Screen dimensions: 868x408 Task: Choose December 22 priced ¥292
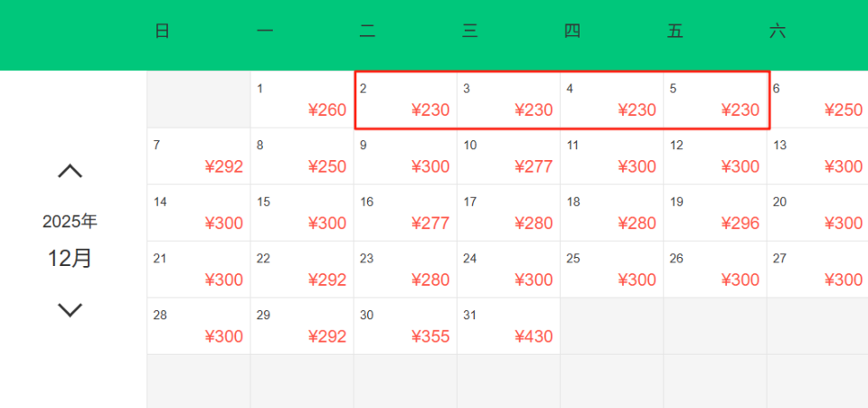(x=302, y=269)
